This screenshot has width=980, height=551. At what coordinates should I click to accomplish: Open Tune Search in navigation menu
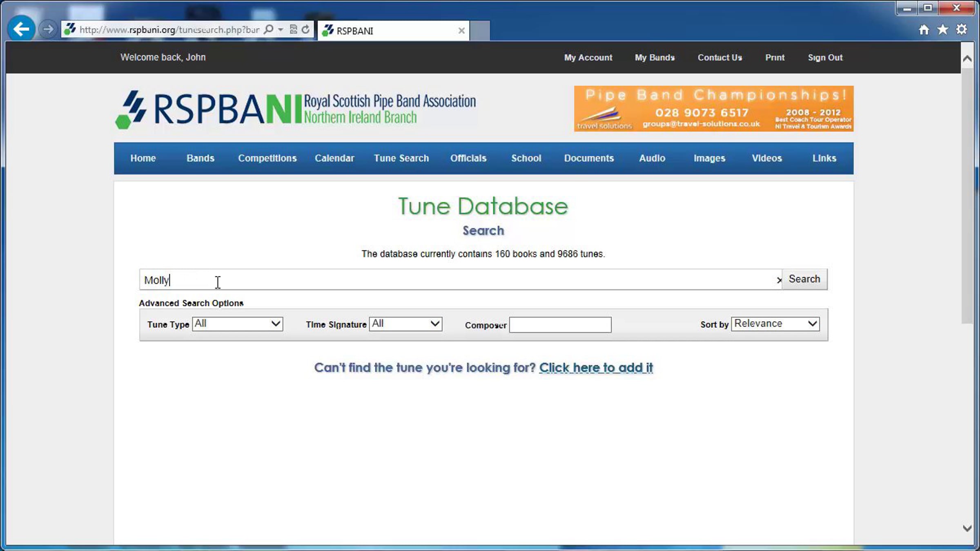tap(401, 158)
